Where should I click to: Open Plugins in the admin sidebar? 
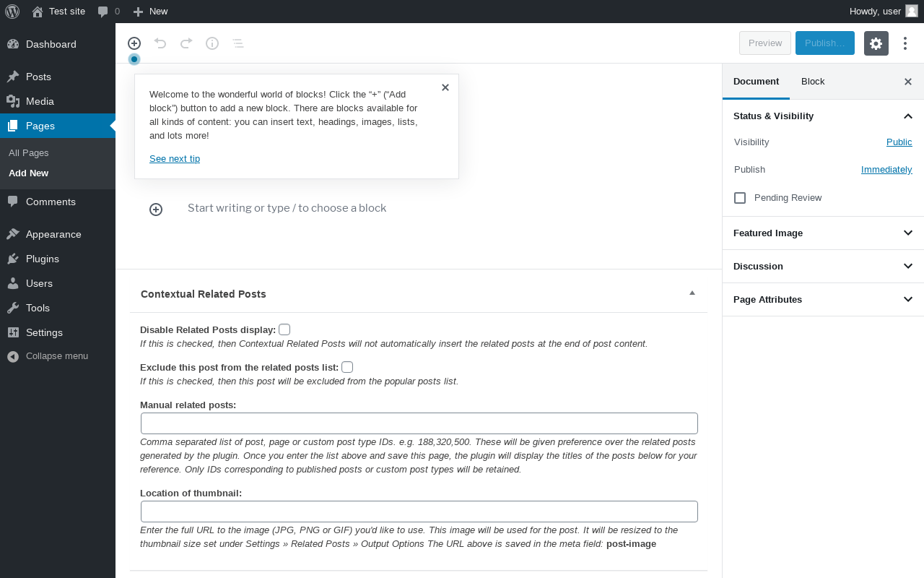[x=43, y=259]
